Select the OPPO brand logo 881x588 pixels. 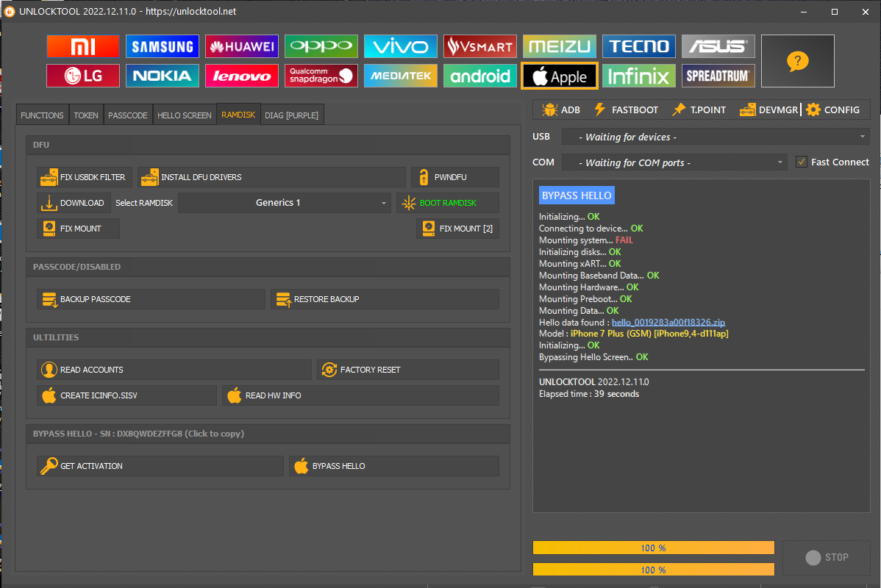pos(321,46)
